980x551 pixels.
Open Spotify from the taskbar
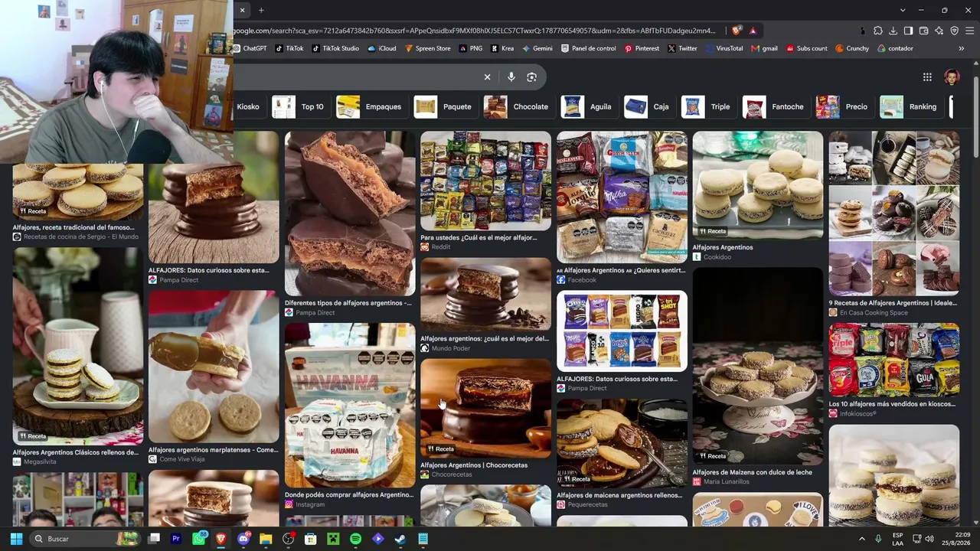[355, 539]
